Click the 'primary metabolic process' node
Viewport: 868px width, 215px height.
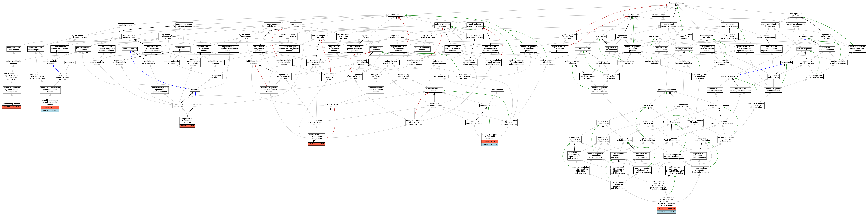click(x=365, y=36)
